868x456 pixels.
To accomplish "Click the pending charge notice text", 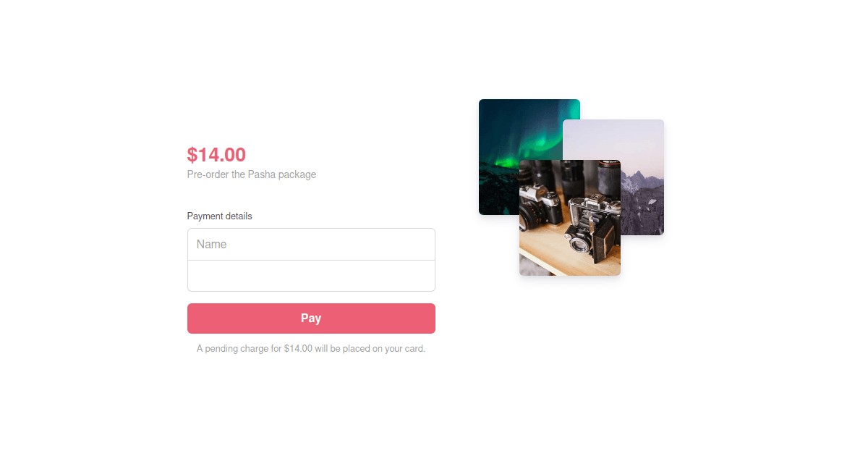I will click(311, 349).
